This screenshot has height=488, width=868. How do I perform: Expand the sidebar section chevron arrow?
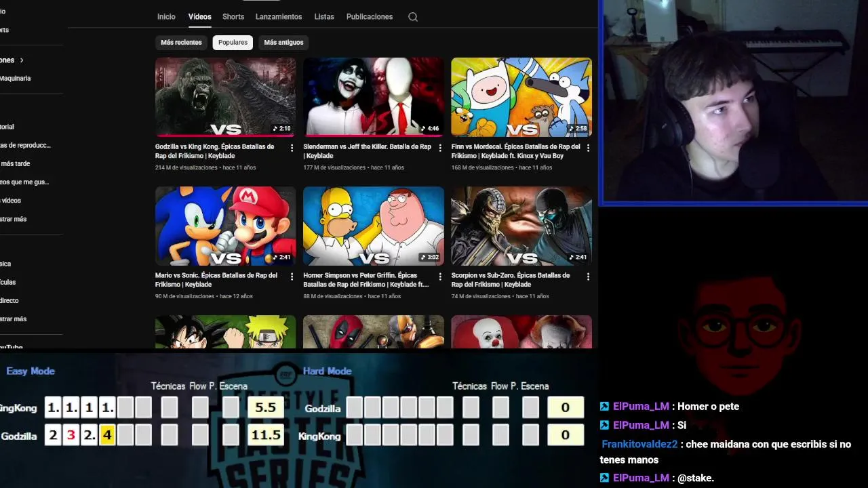coord(22,60)
